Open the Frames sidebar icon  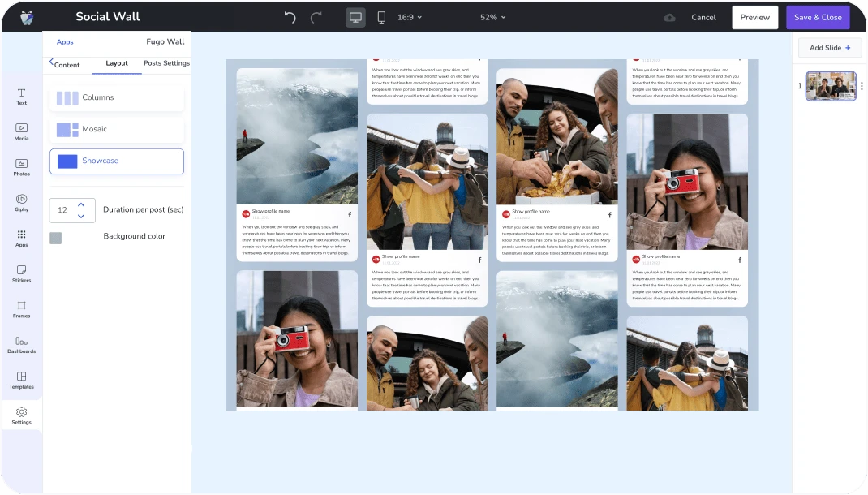21,309
